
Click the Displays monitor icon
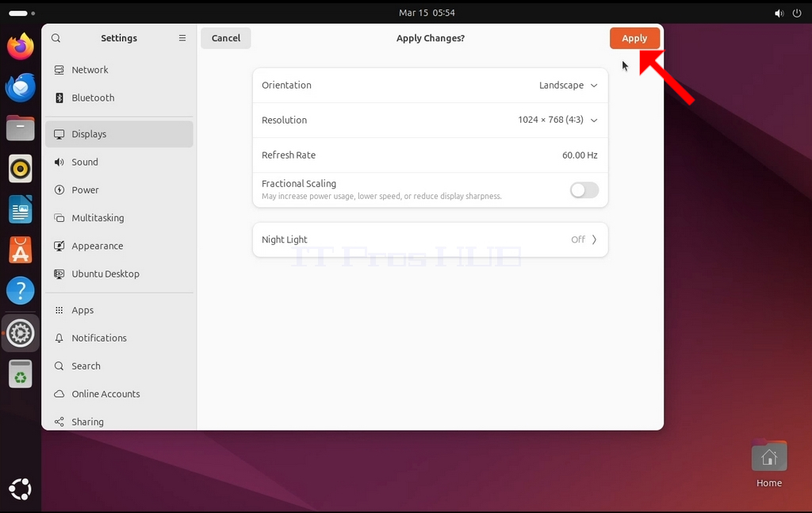click(59, 134)
